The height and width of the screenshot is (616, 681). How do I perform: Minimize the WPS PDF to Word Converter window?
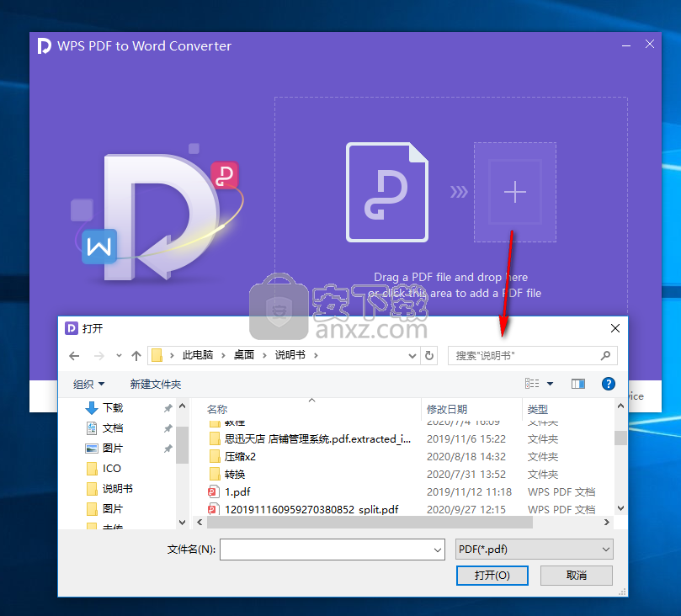[625, 45]
